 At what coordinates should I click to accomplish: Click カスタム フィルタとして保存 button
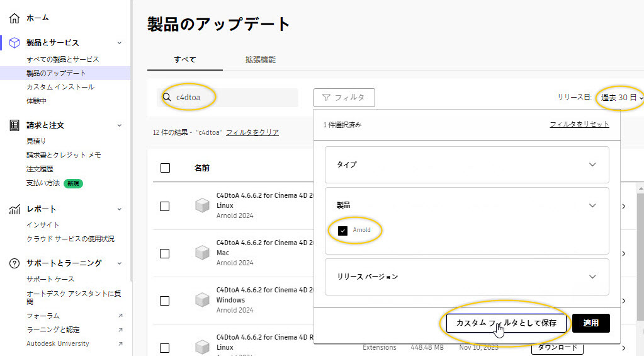[x=506, y=323]
